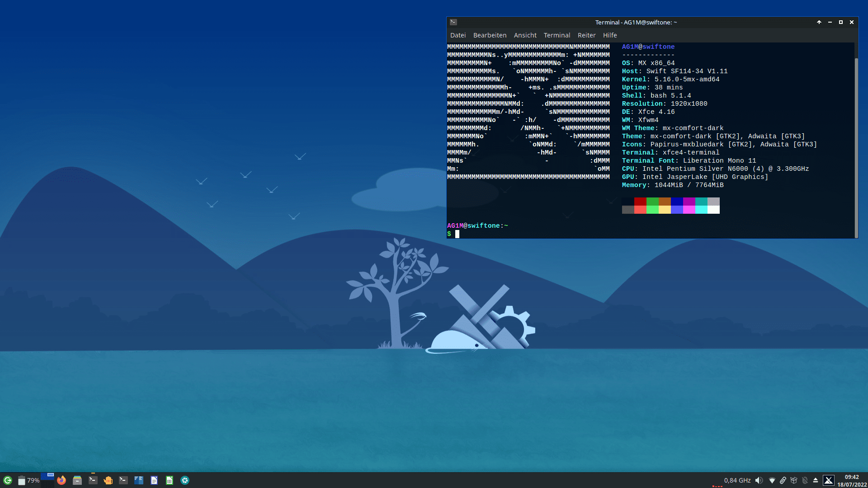This screenshot has height=488, width=868.
Task: Open the MX logo icon in the tray
Action: coord(828,480)
